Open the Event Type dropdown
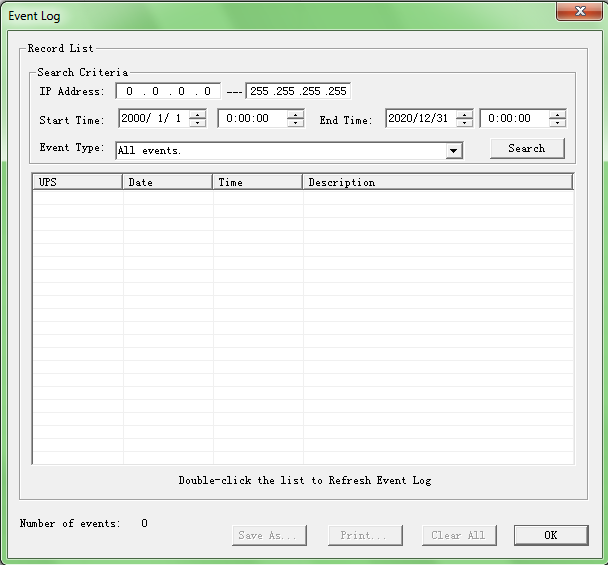This screenshot has width=608, height=565. pos(454,151)
